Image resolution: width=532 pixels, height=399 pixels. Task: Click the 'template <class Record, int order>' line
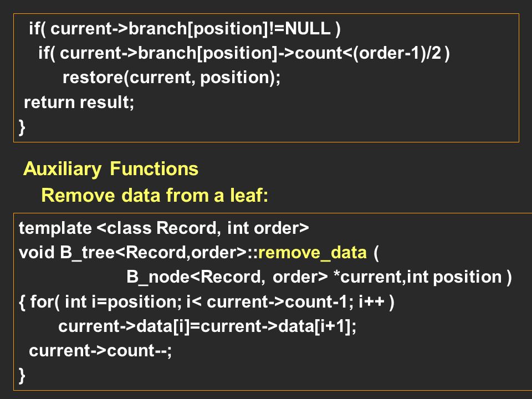pyautogui.click(x=164, y=228)
